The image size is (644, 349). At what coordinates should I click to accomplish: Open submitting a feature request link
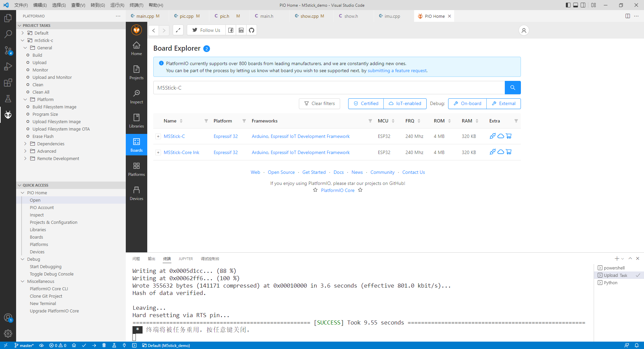[x=397, y=70]
